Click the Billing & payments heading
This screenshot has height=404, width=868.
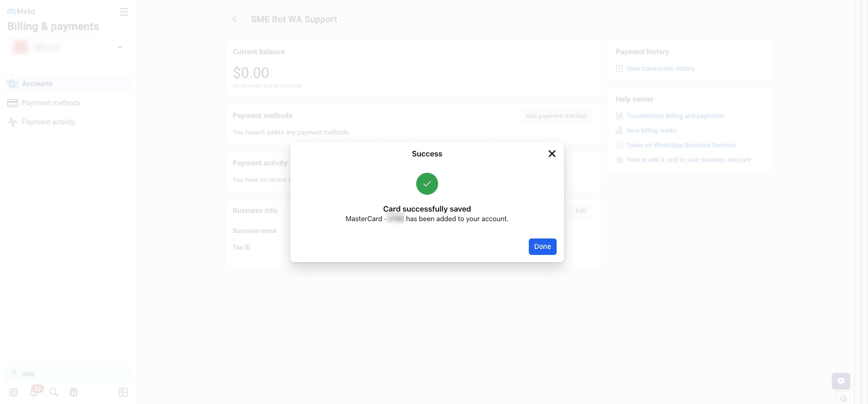tap(53, 26)
